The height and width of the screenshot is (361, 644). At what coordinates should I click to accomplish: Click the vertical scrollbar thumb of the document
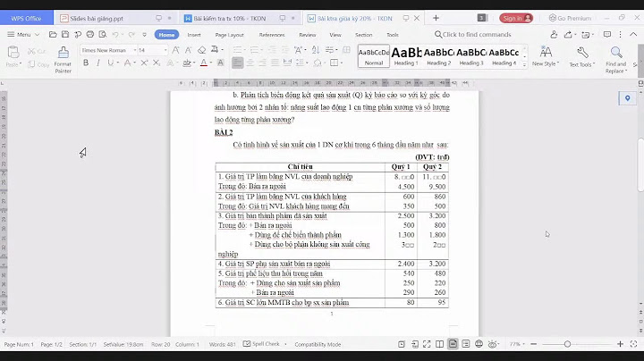[640, 165]
